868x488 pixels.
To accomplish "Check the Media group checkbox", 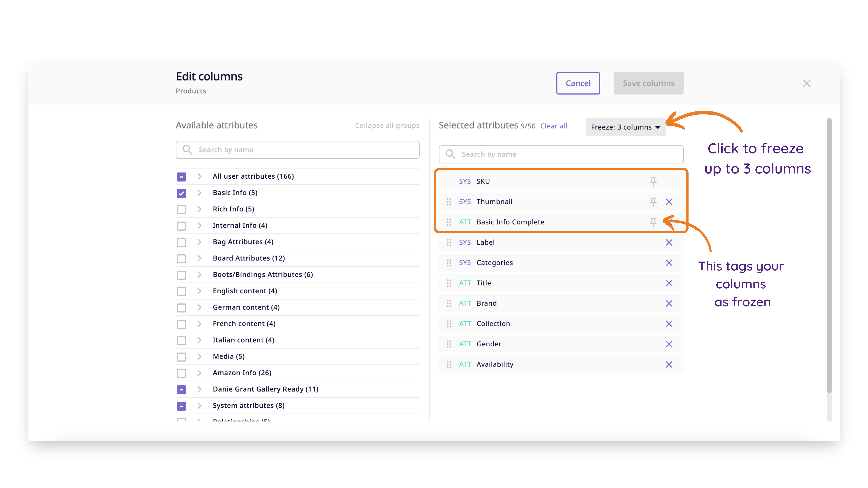I will pyautogui.click(x=181, y=357).
